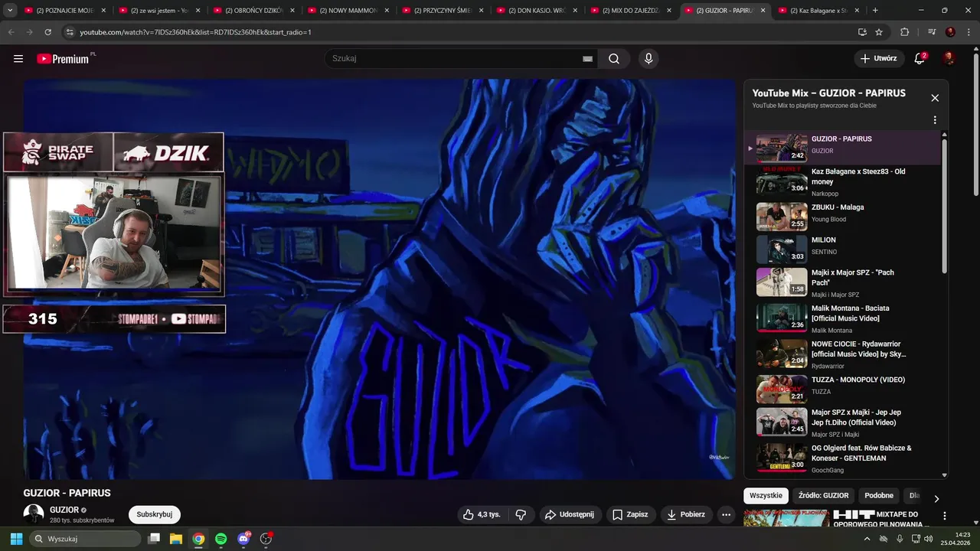Viewport: 980px width, 551px height.
Task: Play NOWE CIOCIE - Rydawarrior video
Action: (842, 354)
